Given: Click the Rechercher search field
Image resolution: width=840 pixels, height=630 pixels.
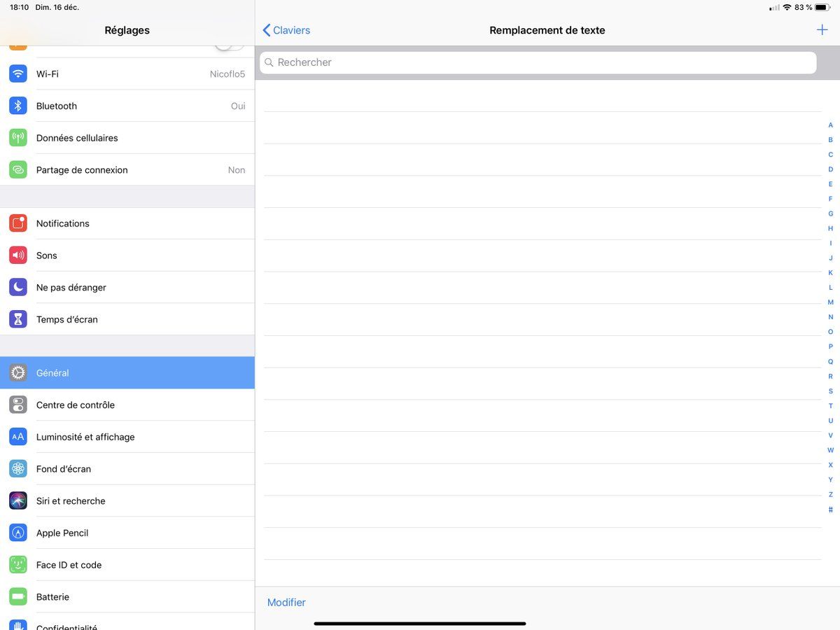Looking at the screenshot, I should [538, 62].
